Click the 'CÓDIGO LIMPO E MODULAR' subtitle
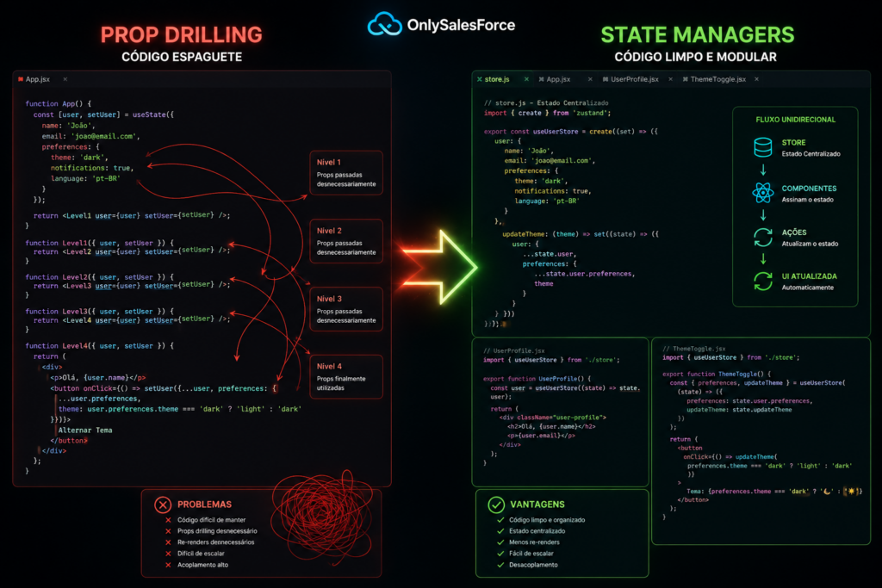 click(695, 57)
